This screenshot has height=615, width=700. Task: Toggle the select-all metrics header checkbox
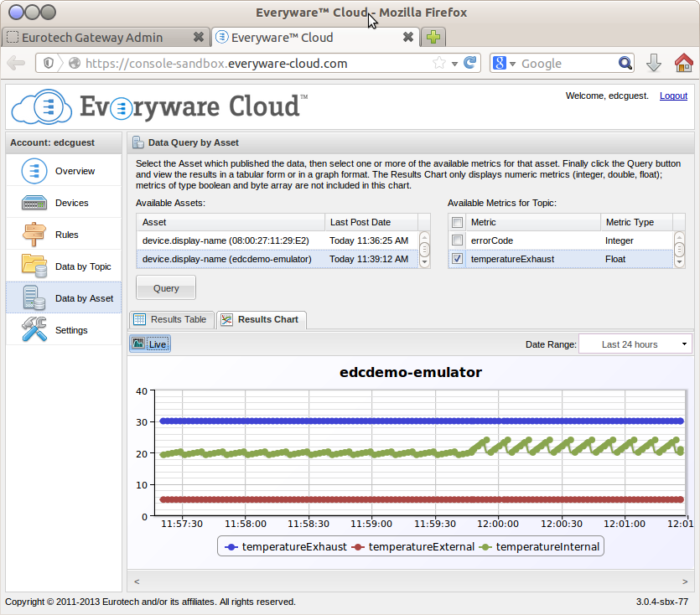[x=457, y=222]
